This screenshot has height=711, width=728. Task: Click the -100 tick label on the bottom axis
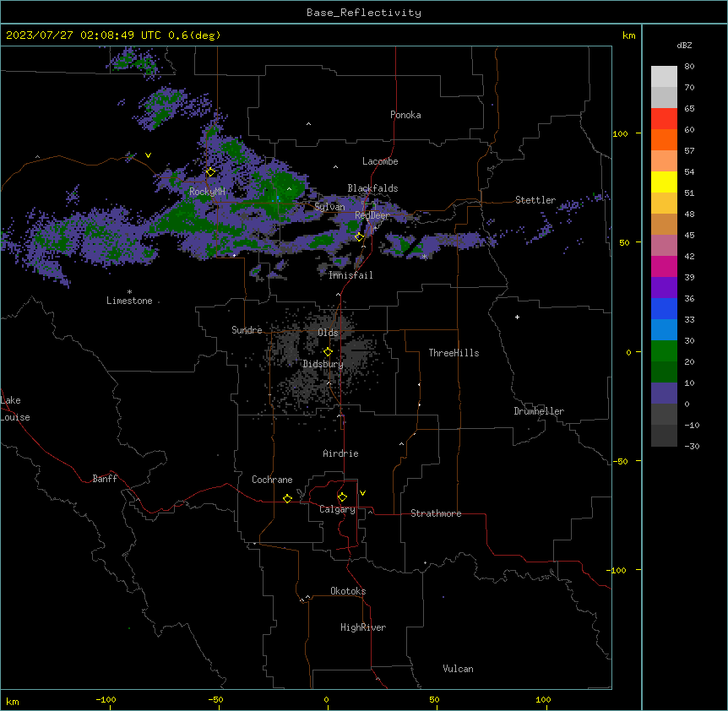tap(106, 699)
